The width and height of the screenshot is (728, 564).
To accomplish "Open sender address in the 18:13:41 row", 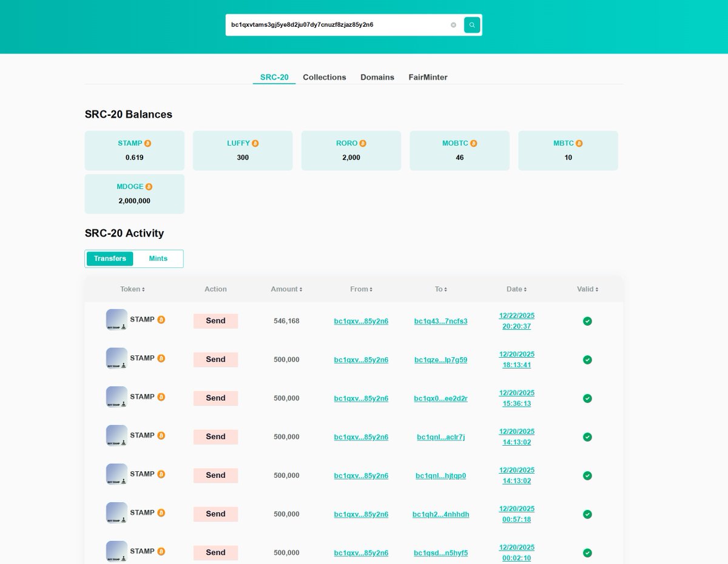I will pos(361,360).
